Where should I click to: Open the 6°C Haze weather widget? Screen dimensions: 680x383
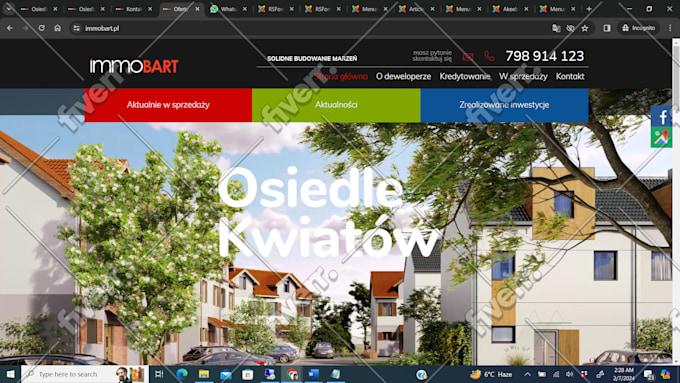(491, 374)
